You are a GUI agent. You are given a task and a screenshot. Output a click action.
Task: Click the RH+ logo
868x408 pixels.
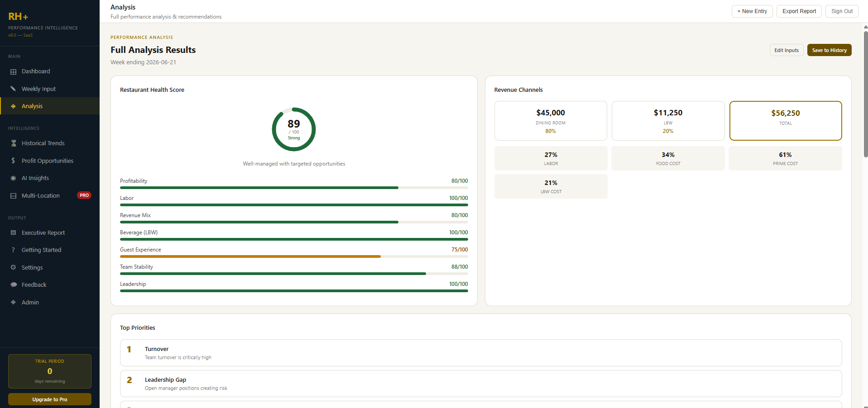click(18, 17)
